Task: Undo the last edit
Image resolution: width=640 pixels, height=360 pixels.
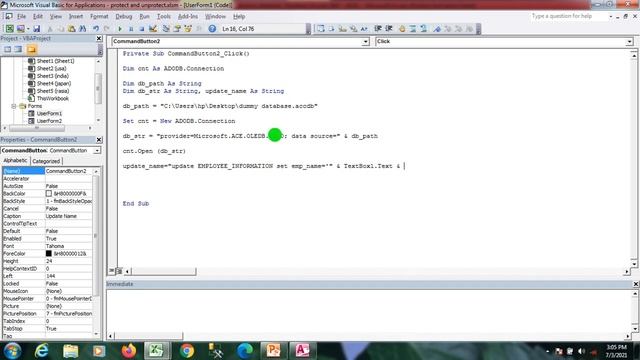Action: (x=96, y=29)
